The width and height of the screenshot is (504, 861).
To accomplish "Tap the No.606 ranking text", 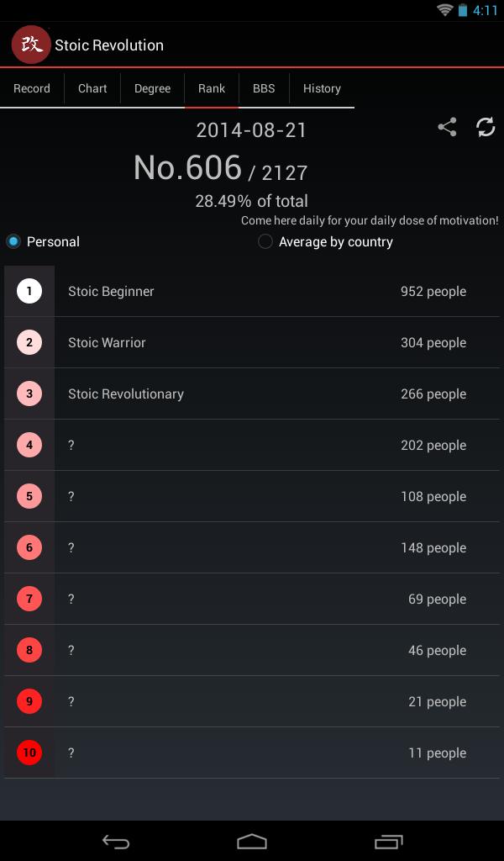I will pos(188,168).
